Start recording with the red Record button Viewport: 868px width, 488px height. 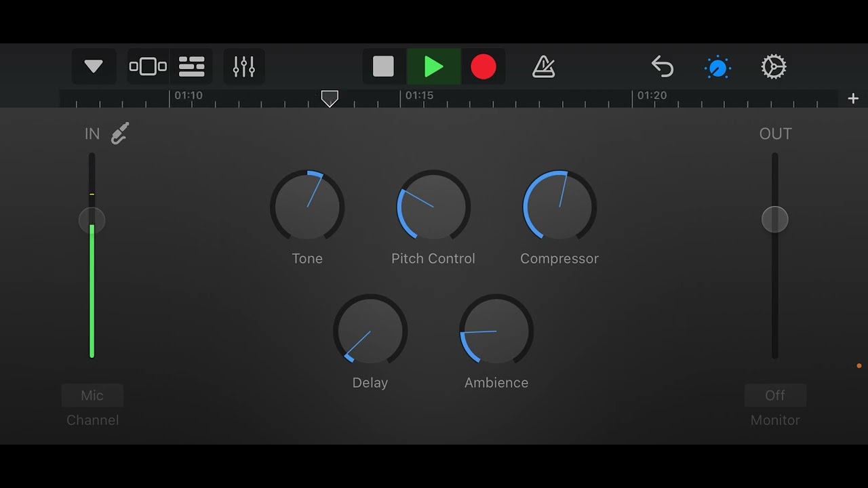(x=484, y=66)
